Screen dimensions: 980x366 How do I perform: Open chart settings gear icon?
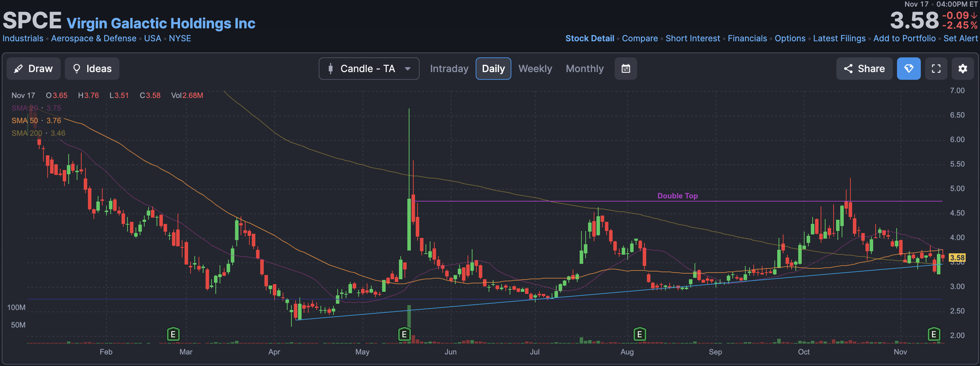coord(962,69)
